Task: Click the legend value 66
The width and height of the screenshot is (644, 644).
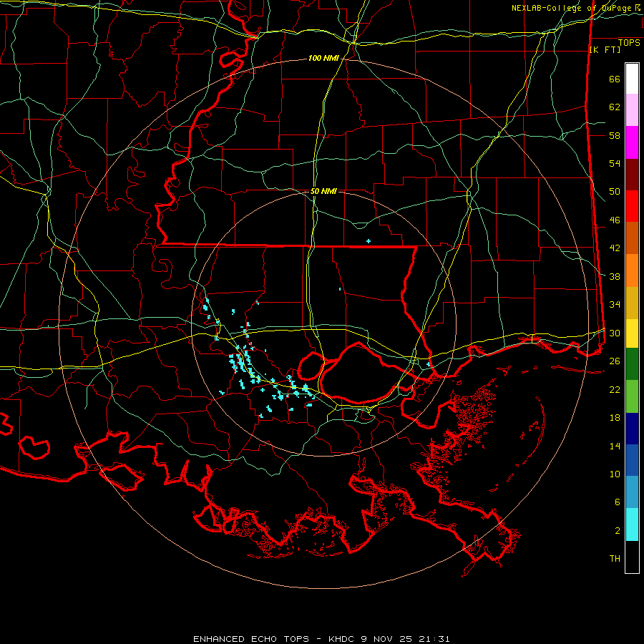Action: point(615,79)
